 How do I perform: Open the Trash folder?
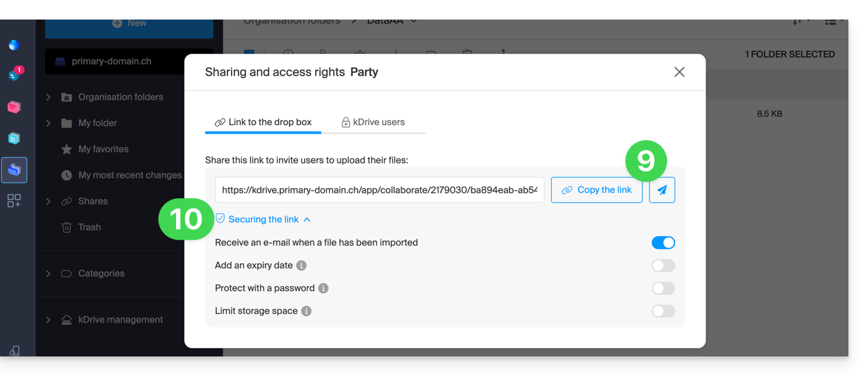click(89, 227)
